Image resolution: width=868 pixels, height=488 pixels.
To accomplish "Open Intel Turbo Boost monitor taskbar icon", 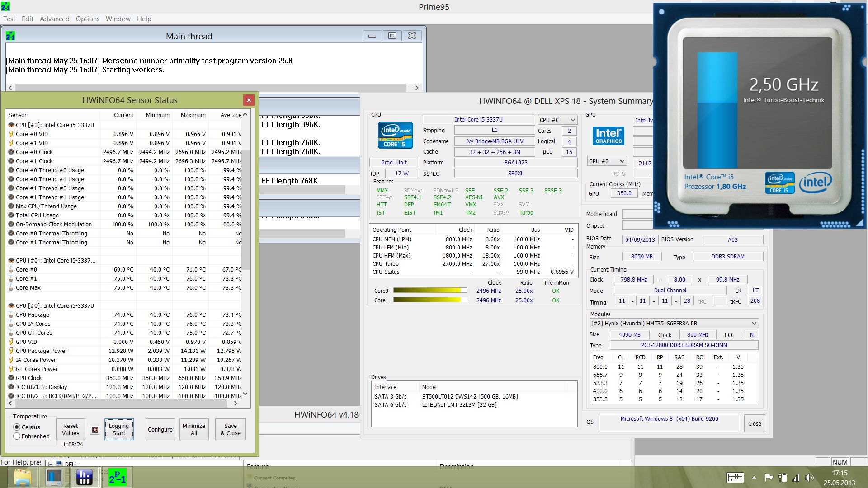I will 54,477.
